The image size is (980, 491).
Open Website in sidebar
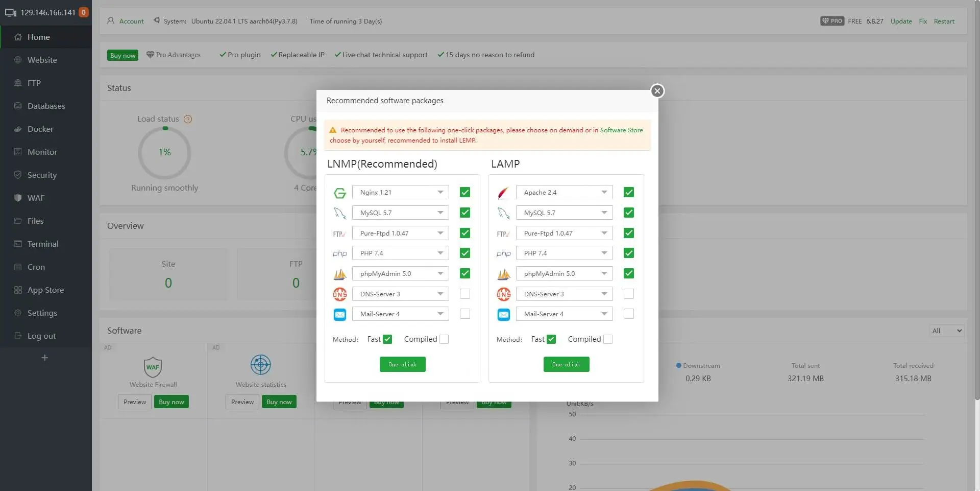(x=46, y=60)
